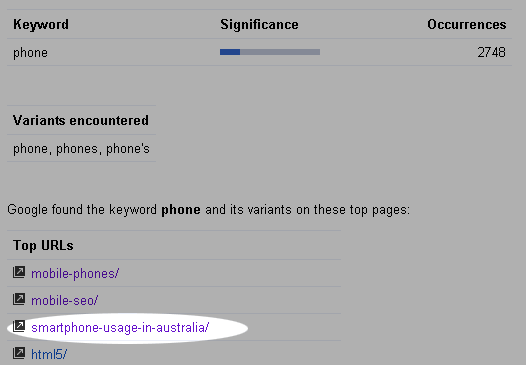Click the Variants encountered heading
The width and height of the screenshot is (526, 365).
click(x=81, y=120)
